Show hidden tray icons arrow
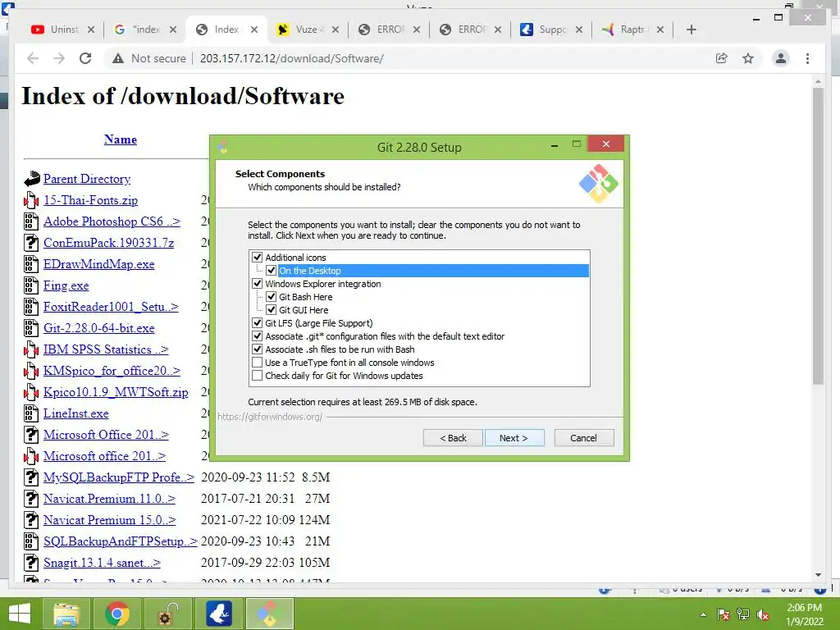Screen dimensions: 840x630 (703, 614)
